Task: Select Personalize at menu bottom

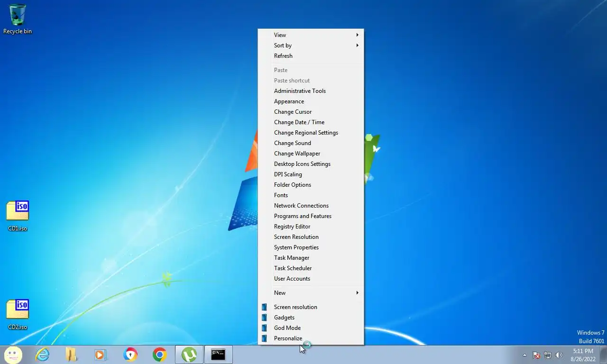Action: (x=311, y=338)
